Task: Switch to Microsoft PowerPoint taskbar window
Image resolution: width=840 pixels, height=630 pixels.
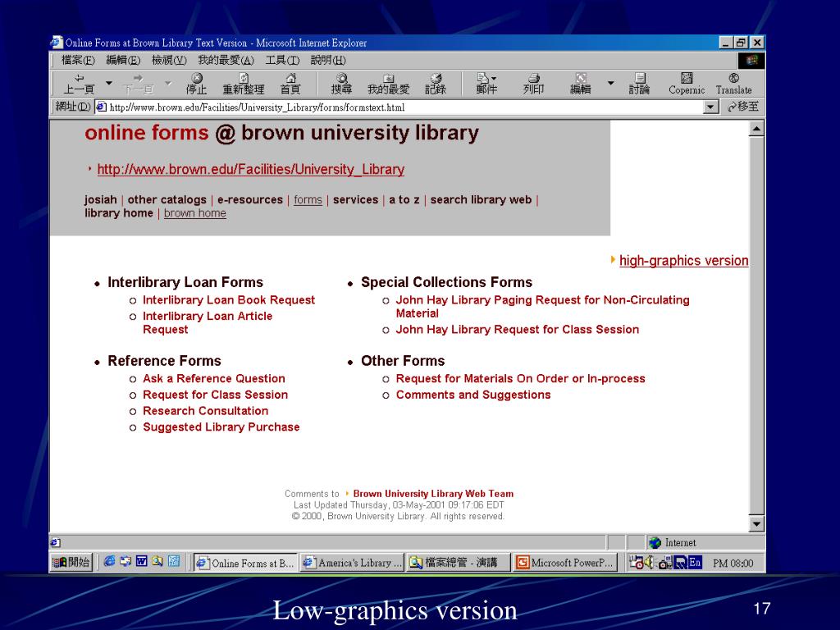Action: click(x=565, y=563)
